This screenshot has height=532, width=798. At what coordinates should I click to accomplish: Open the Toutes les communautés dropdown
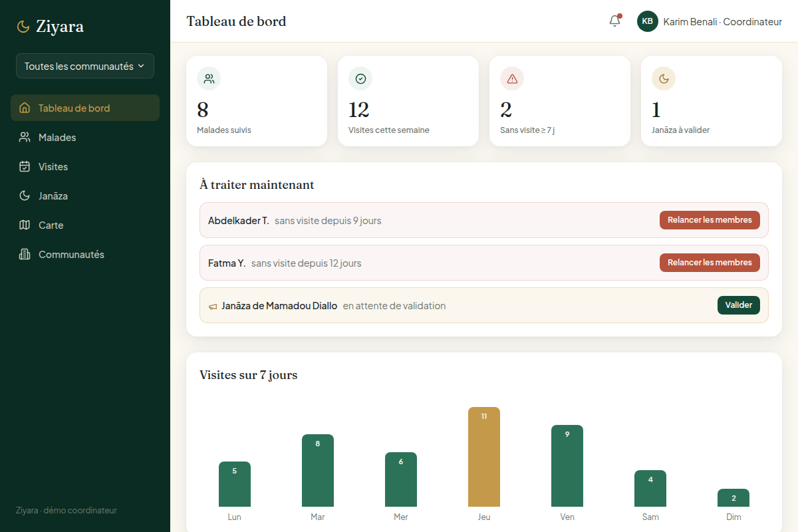(x=85, y=66)
